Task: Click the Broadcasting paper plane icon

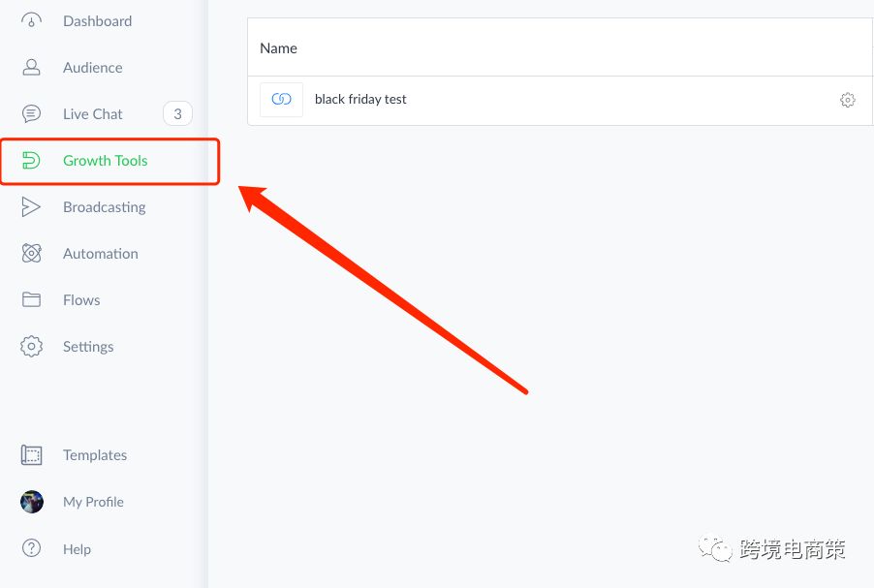Action: 31,206
